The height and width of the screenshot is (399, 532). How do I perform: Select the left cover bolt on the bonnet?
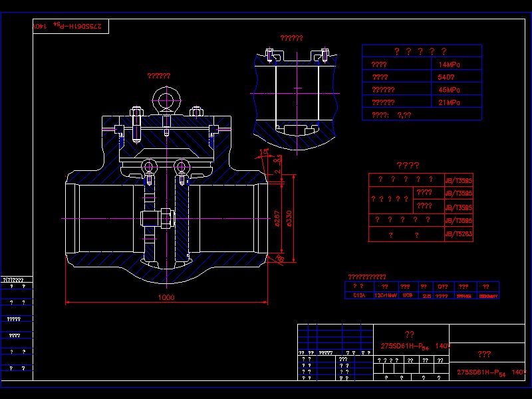pos(136,122)
